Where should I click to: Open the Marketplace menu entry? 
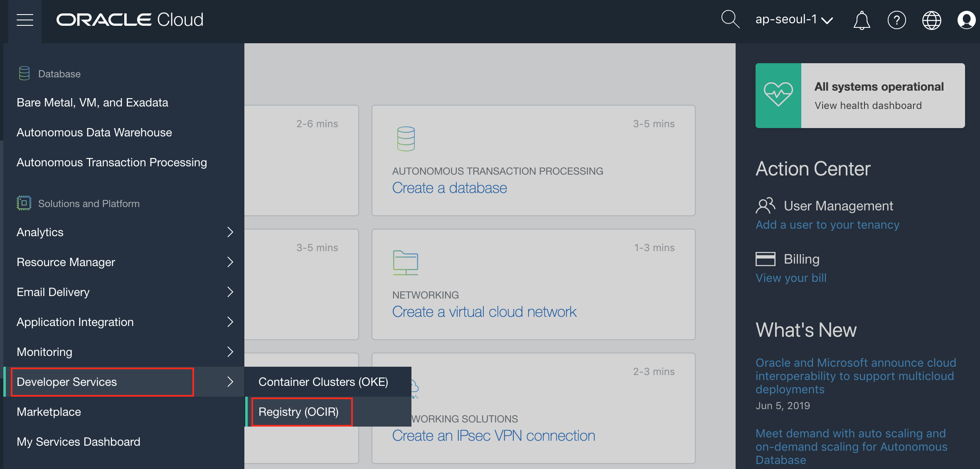point(49,412)
